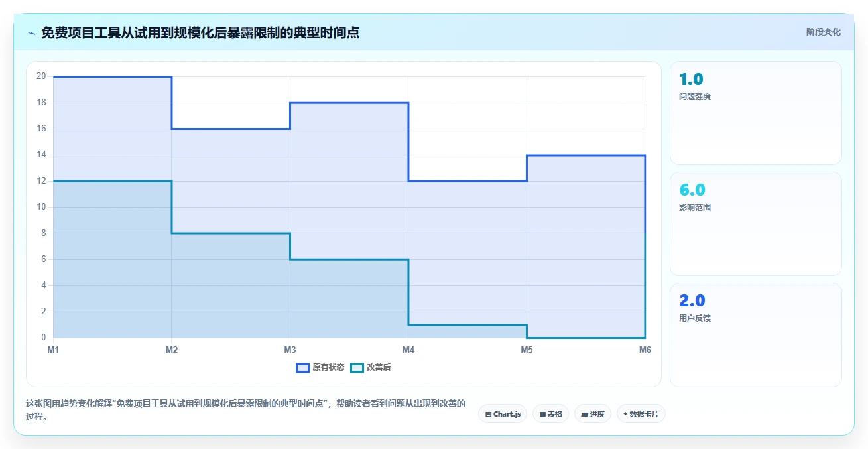Click the 表格 tag
Viewport: 868px width, 449px height.
coord(550,414)
